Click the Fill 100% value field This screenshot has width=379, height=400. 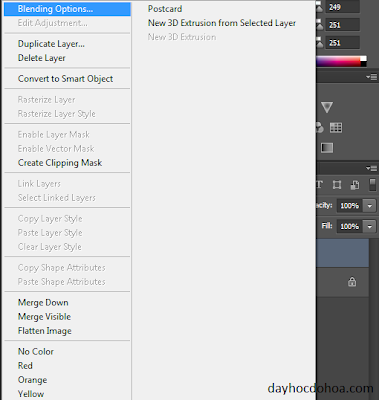350,227
